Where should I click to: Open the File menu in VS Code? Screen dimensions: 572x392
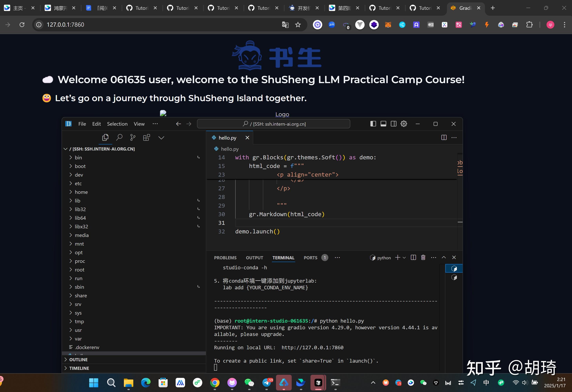coord(82,124)
